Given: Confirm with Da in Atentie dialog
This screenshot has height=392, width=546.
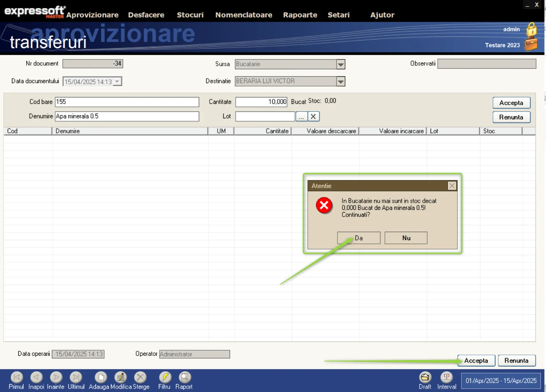Looking at the screenshot, I should point(359,238).
